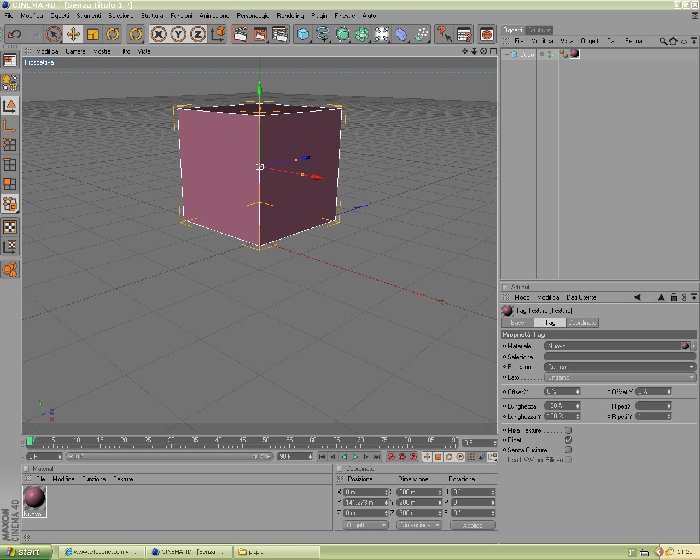
Task: Open the Lato dropdown in tag properties
Action: (620, 377)
